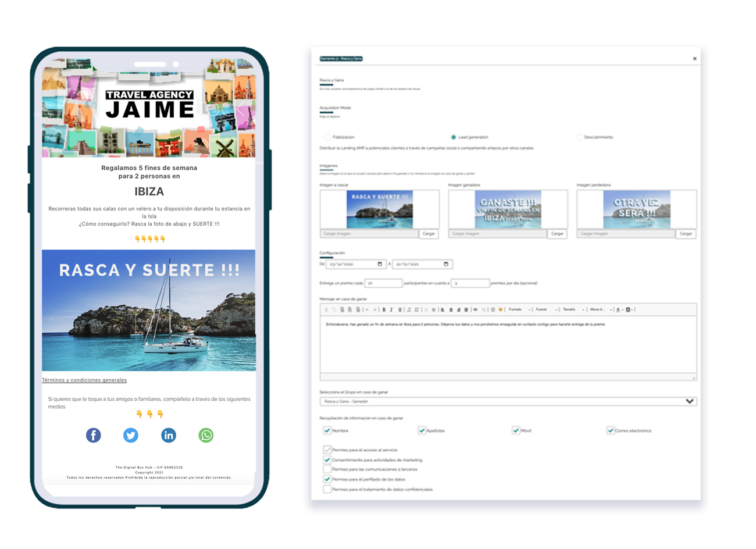Open the Formato dropdown in editor

519,309
